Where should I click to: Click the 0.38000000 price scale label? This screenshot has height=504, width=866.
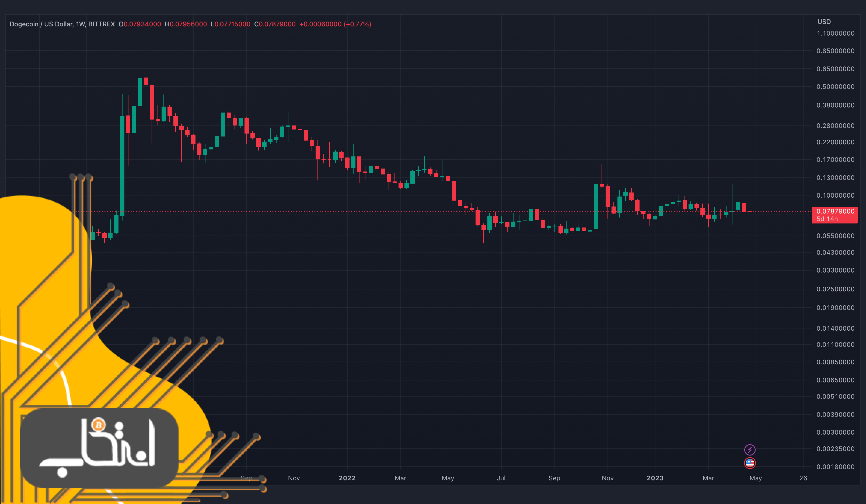835,105
